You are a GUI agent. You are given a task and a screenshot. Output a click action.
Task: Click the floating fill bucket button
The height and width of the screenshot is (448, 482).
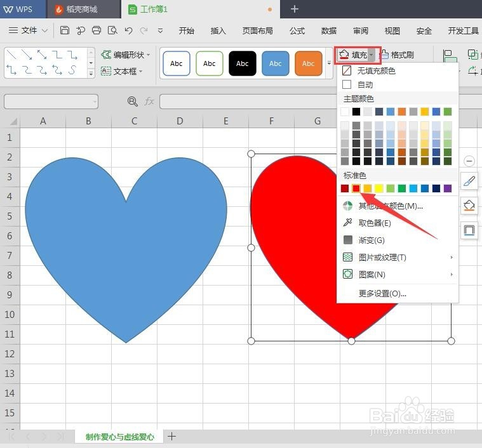point(469,205)
